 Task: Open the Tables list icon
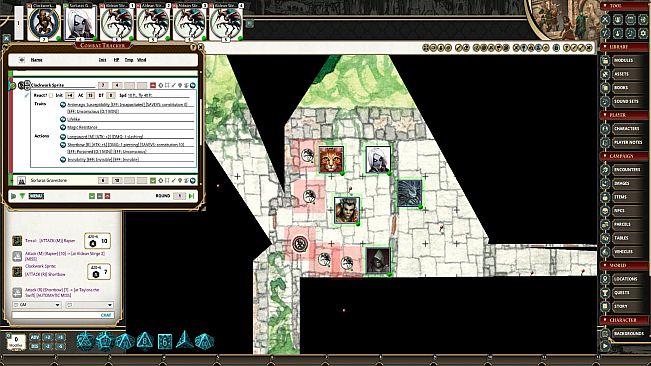point(605,238)
